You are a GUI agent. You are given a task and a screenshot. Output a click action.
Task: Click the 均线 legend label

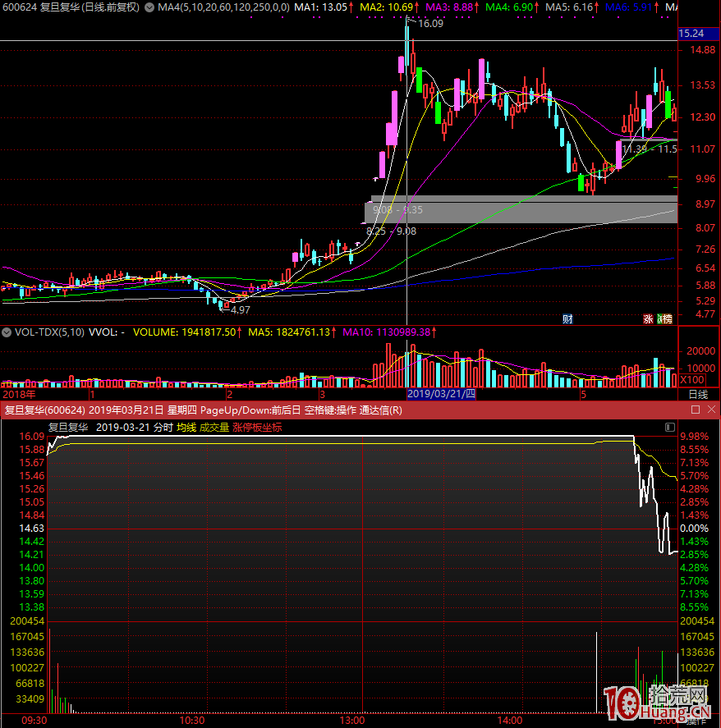click(186, 427)
